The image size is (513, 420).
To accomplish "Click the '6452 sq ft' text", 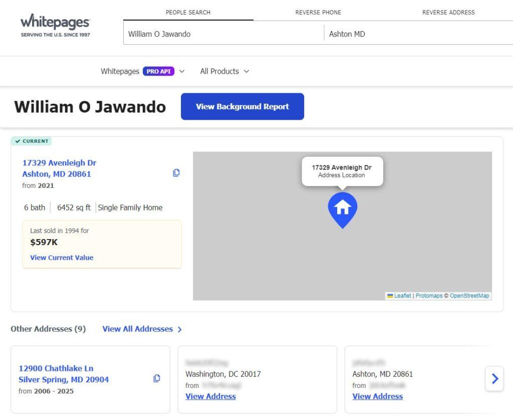I will pyautogui.click(x=74, y=207).
